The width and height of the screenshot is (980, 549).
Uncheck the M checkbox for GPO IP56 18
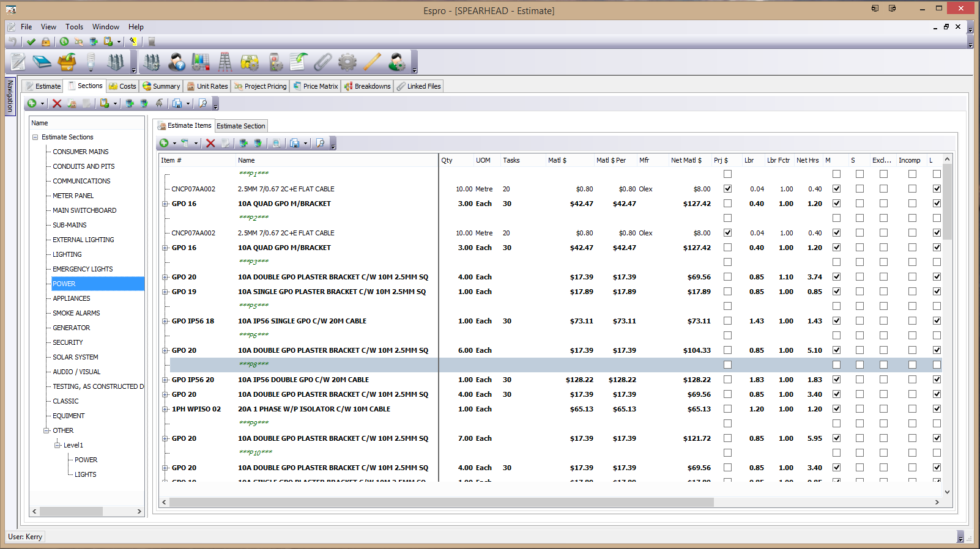[836, 321]
